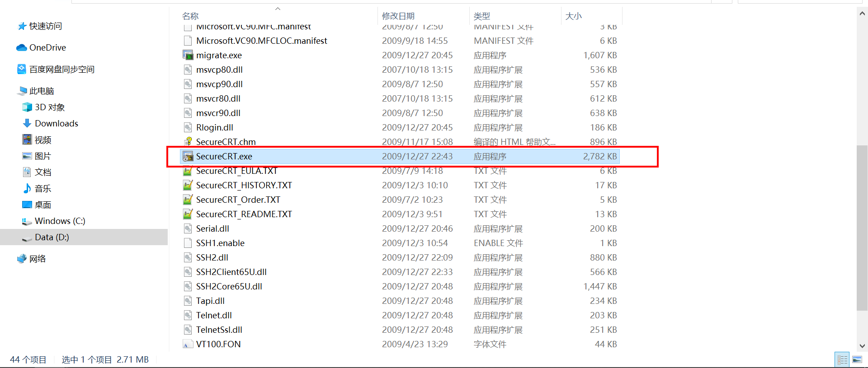Click the 3D Objects cube icon
Screen dimensions: 868x368
tap(27, 107)
